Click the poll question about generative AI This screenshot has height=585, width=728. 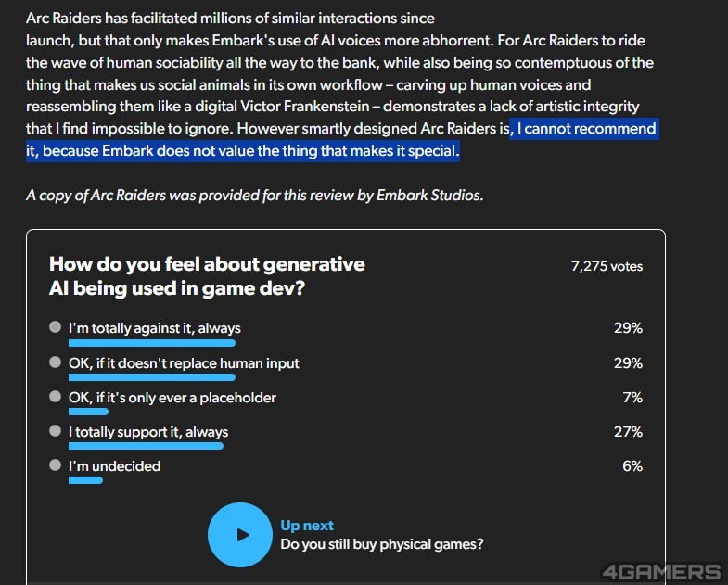pyautogui.click(x=207, y=276)
